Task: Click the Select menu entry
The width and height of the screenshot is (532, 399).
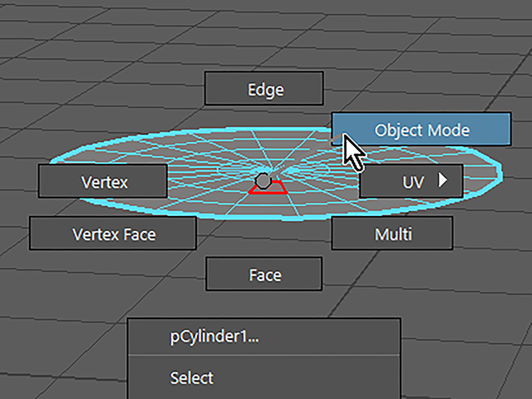Action: click(264, 377)
